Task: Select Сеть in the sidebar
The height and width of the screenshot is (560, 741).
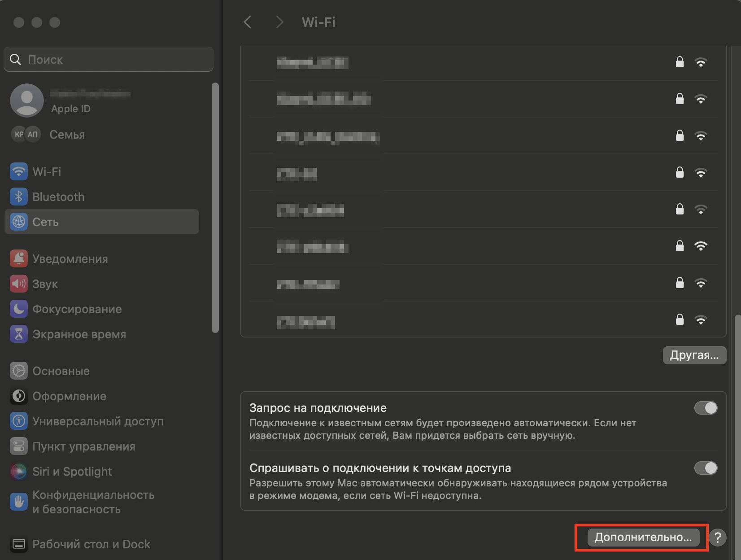Action: click(x=101, y=222)
